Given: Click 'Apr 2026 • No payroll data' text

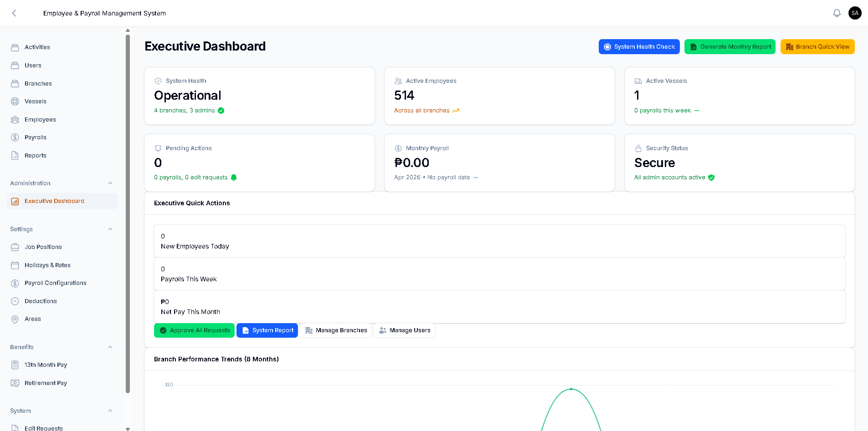Looking at the screenshot, I should [x=432, y=177].
